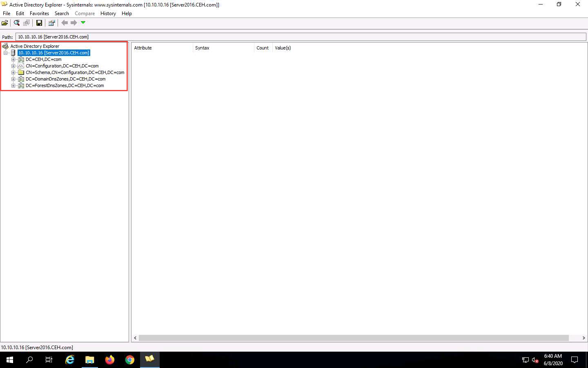Open the Compare menu
588x368 pixels.
[x=85, y=13]
